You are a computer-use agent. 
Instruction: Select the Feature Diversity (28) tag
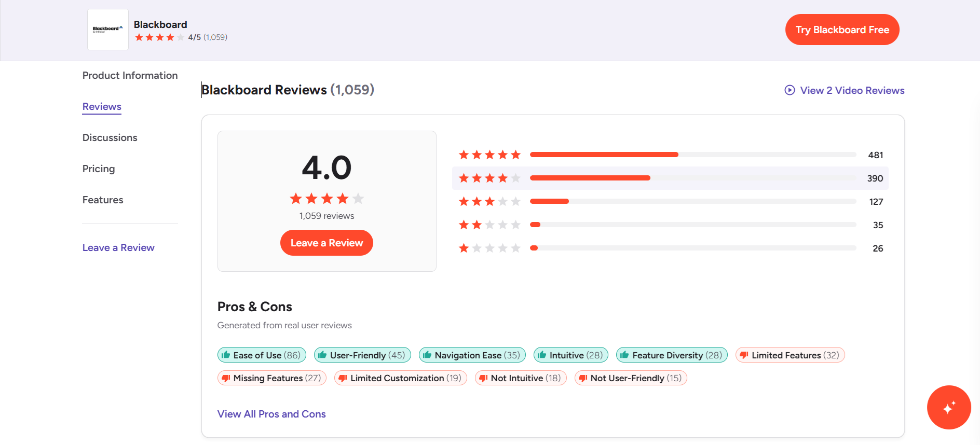(x=672, y=355)
